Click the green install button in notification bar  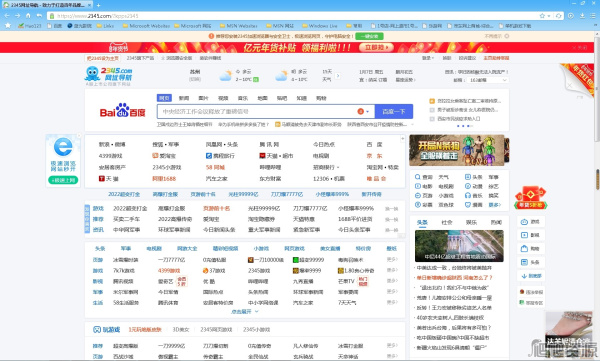pos(369,36)
